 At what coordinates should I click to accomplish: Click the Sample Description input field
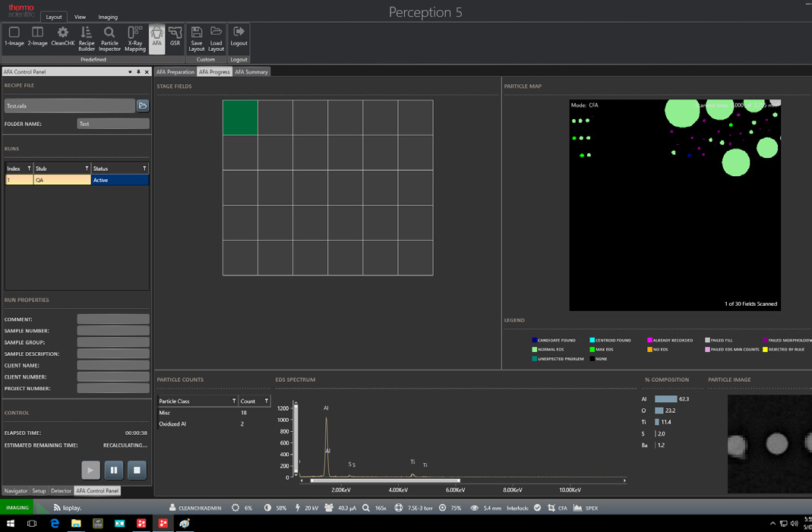[113, 354]
